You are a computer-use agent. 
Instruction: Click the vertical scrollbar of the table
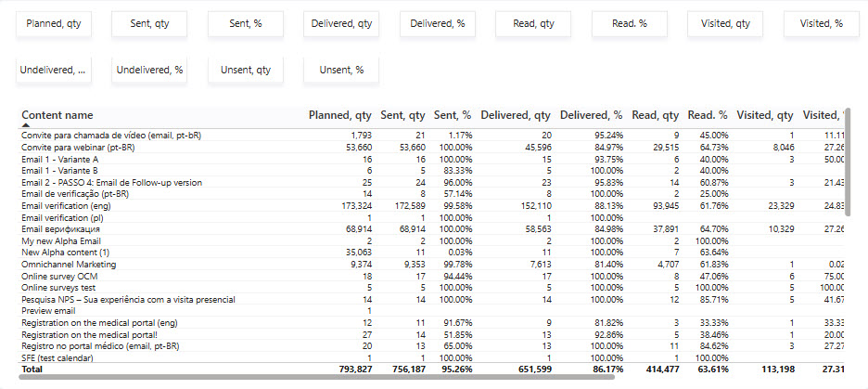click(849, 158)
